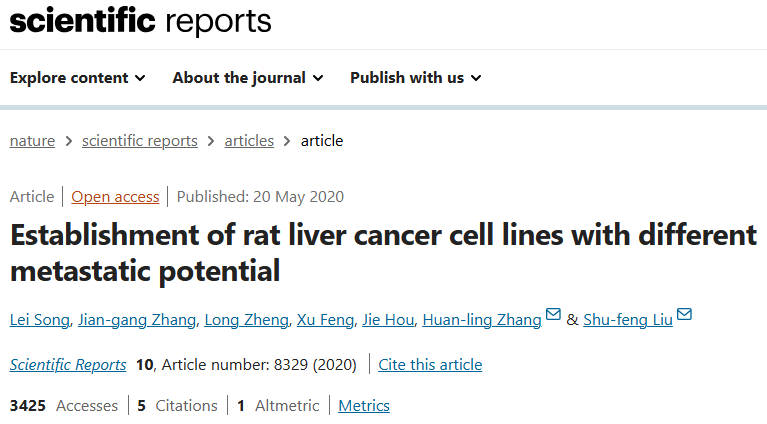Select author Long Zheng

247,320
